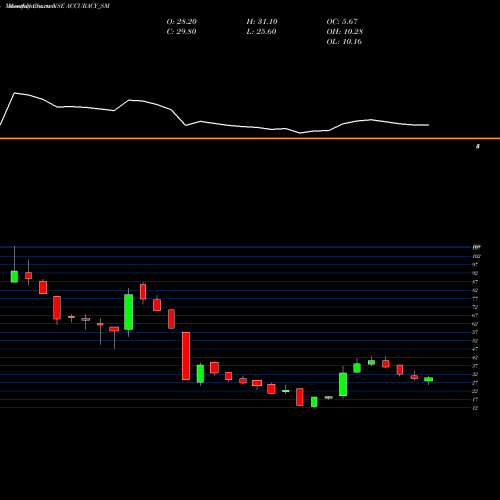Screen dimensions: 500x500
Task: Click the 17 price axis label
Action: point(475,399)
